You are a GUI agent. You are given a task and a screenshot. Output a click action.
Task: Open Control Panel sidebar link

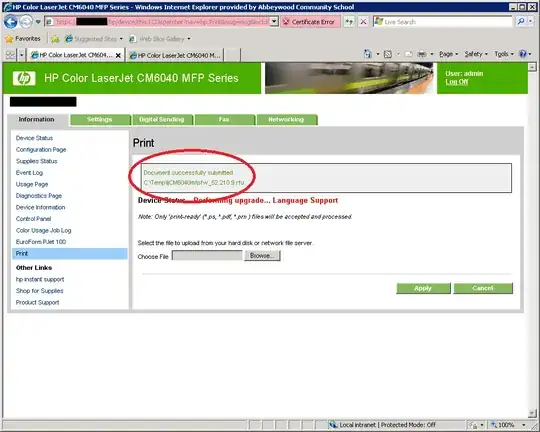tap(33, 219)
